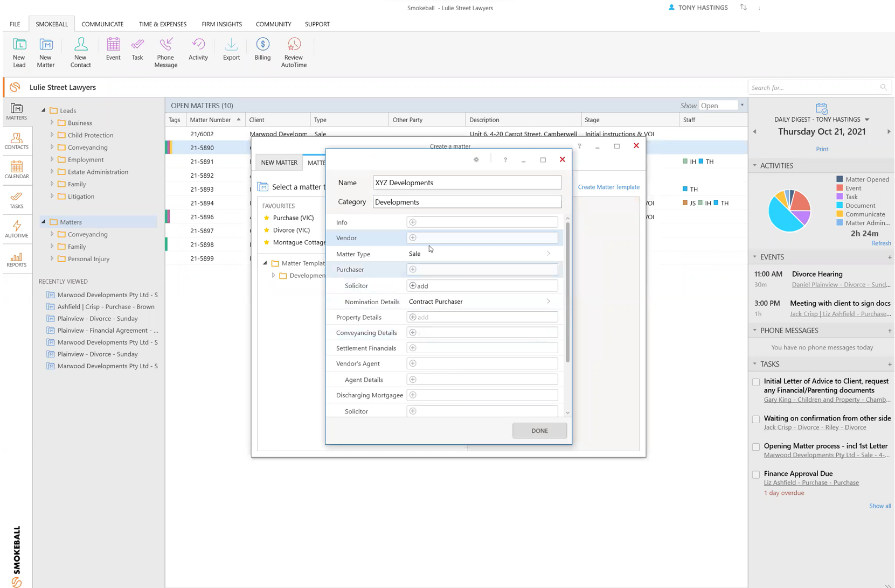Click Show all tasks link
Viewport: 895px width, 588px height.
click(x=879, y=506)
